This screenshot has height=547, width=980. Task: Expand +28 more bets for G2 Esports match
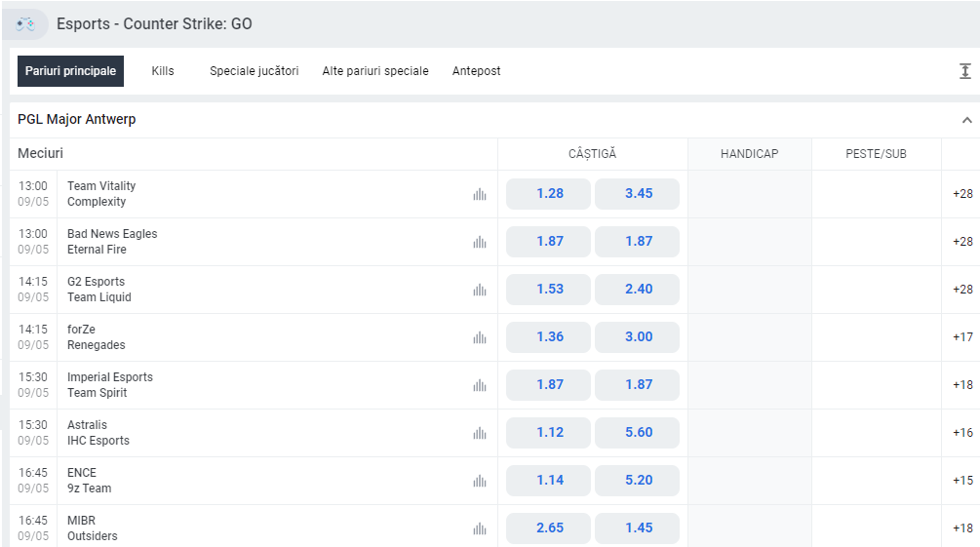pyautogui.click(x=962, y=290)
